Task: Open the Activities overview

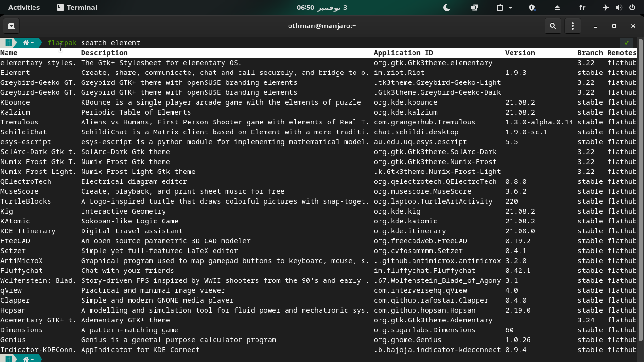Action: pos(24,8)
